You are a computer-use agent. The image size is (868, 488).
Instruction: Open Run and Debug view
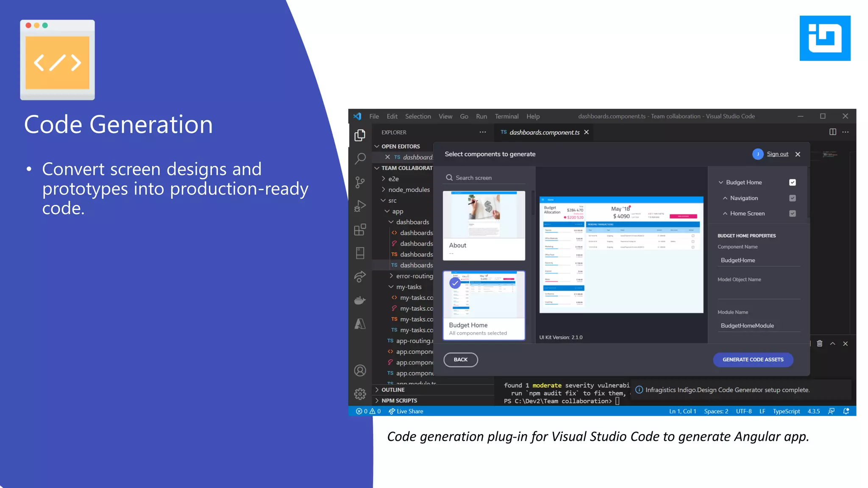pos(360,206)
